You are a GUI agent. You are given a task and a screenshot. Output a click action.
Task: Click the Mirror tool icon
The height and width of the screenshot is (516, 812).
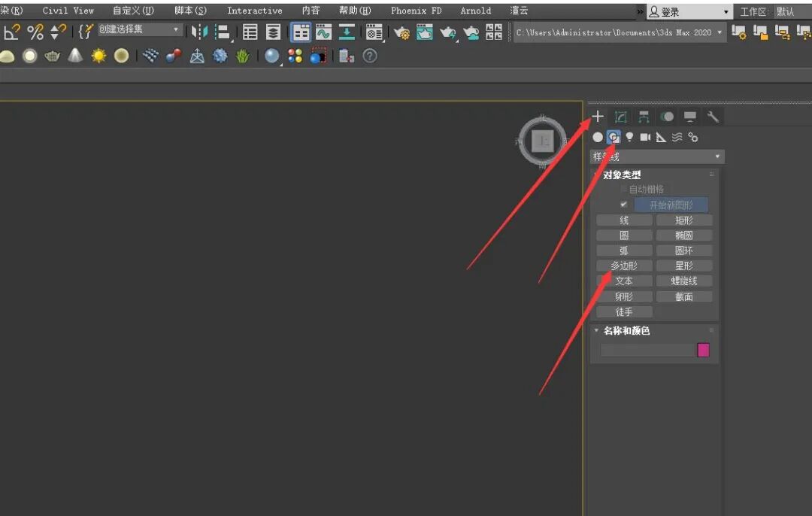point(199,32)
